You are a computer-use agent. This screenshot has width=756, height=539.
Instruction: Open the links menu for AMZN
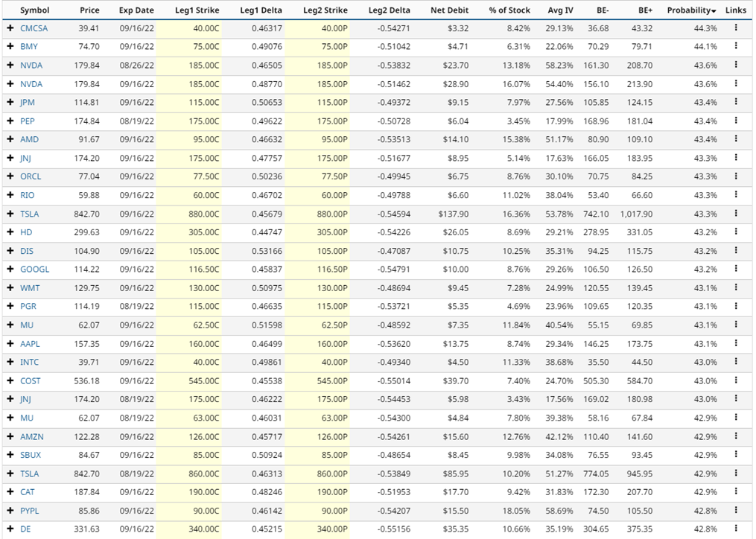(x=736, y=436)
